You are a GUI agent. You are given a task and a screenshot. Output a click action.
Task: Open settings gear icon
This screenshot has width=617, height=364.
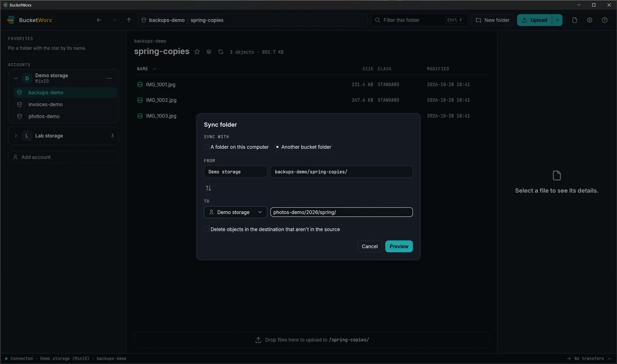(590, 20)
